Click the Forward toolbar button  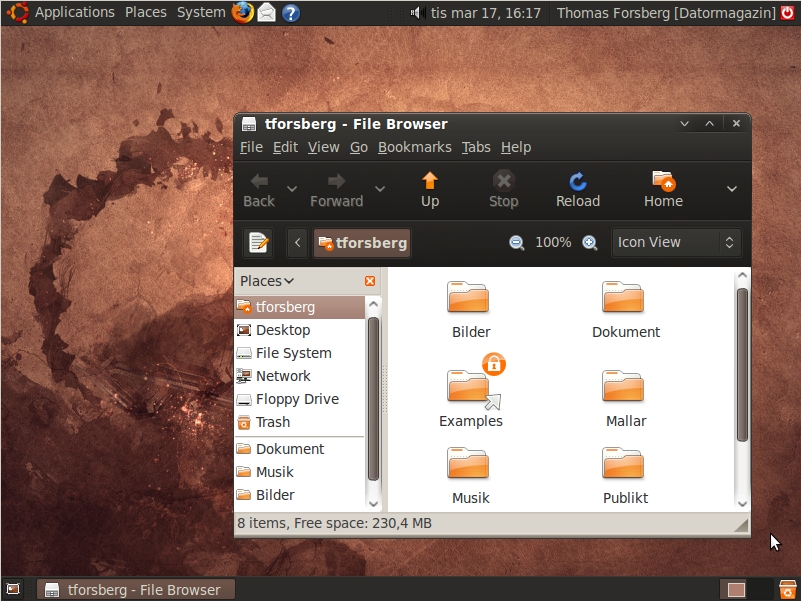336,190
